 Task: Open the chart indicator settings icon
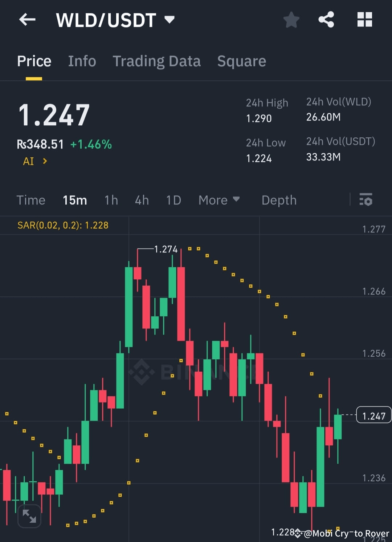[366, 200]
